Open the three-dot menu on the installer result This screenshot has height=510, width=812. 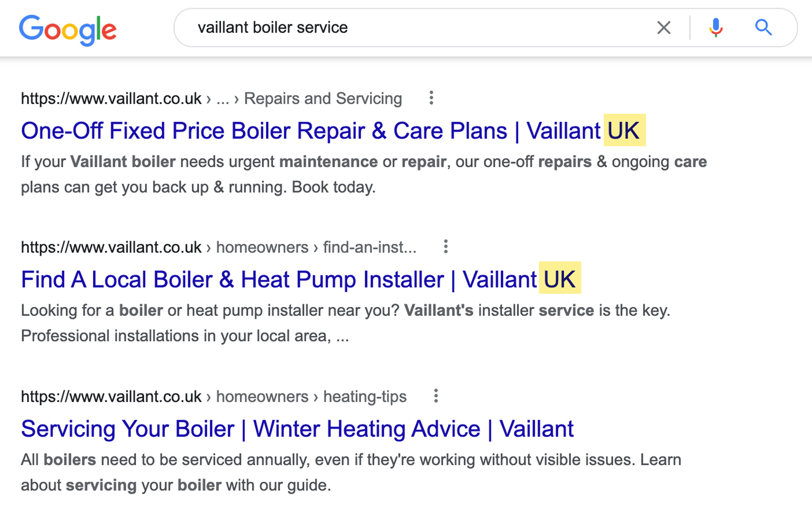(446, 246)
